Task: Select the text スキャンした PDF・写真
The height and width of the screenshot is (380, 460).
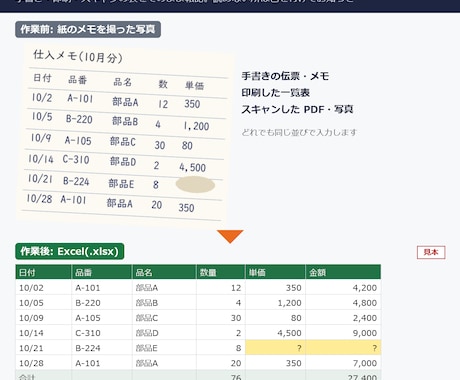Action: click(297, 109)
